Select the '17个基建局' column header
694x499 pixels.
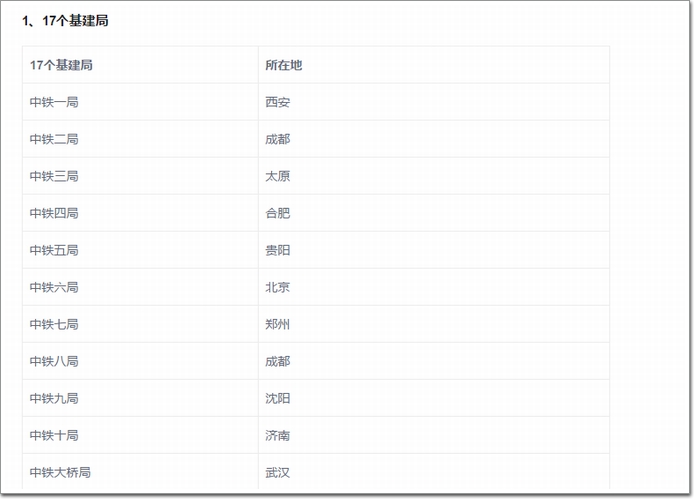[x=140, y=65]
